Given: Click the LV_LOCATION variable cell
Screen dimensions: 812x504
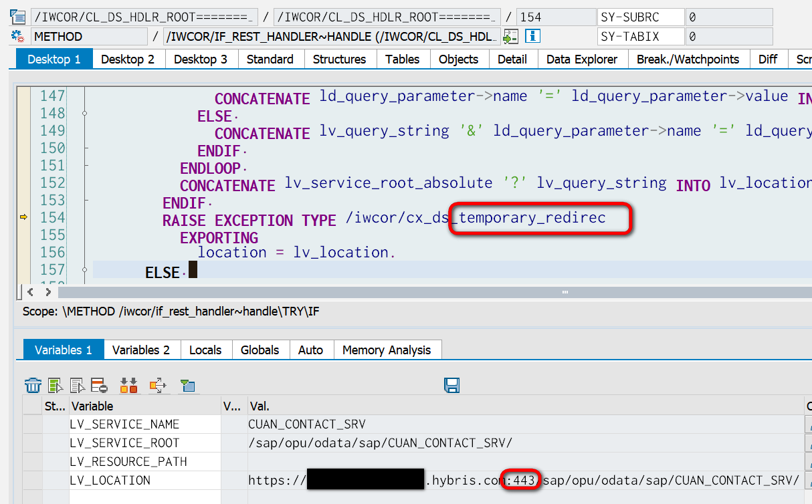Looking at the screenshot, I should tap(144, 480).
